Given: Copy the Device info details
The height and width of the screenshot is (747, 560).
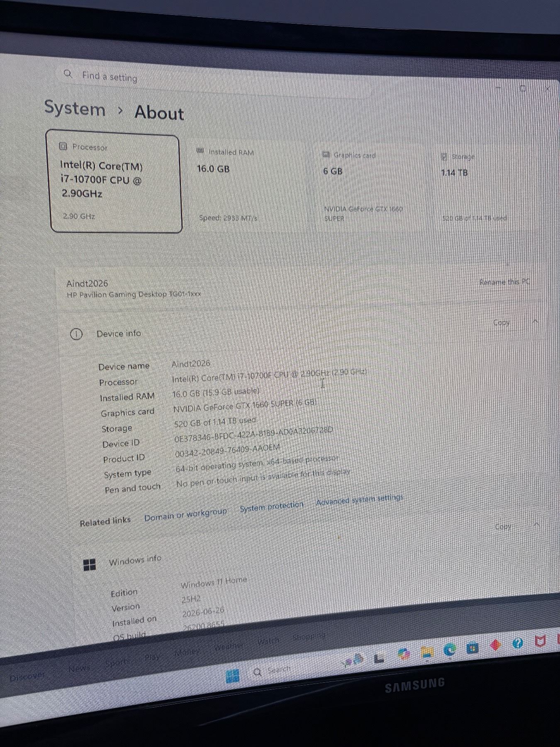Looking at the screenshot, I should pos(502,322).
